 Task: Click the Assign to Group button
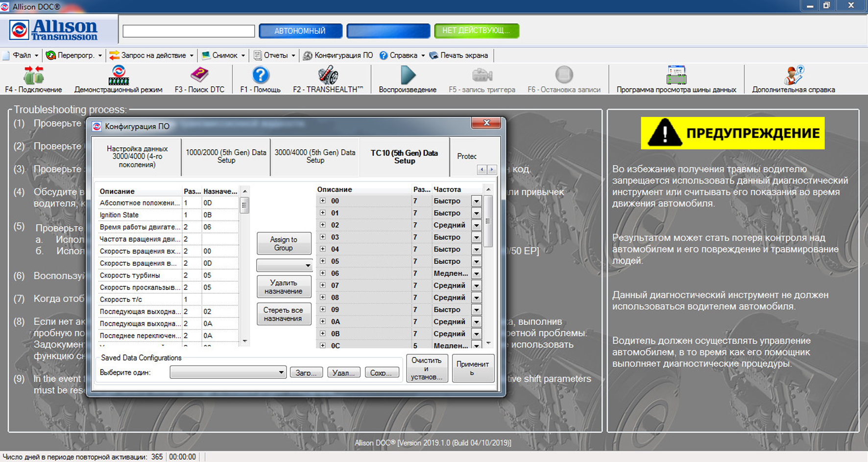284,243
